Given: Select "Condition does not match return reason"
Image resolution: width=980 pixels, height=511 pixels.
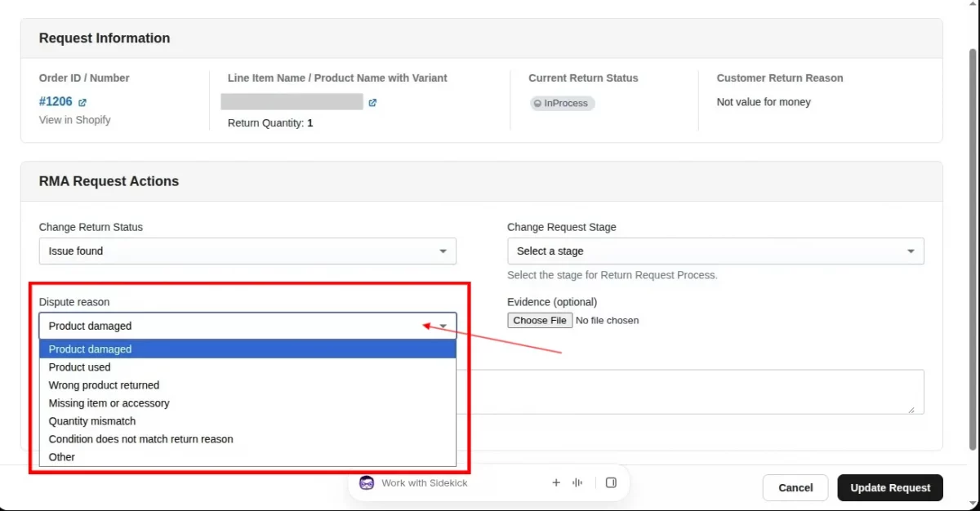Looking at the screenshot, I should (x=247, y=439).
